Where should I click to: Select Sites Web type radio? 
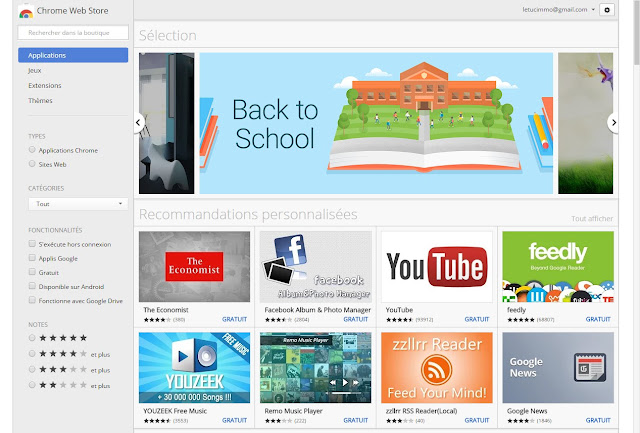[32, 164]
